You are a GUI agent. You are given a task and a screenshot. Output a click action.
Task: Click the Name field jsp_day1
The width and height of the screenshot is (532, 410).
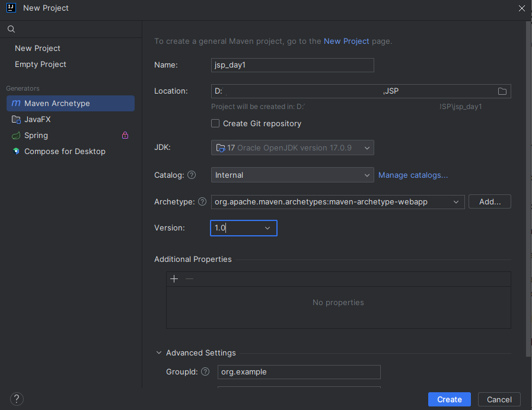(x=292, y=65)
